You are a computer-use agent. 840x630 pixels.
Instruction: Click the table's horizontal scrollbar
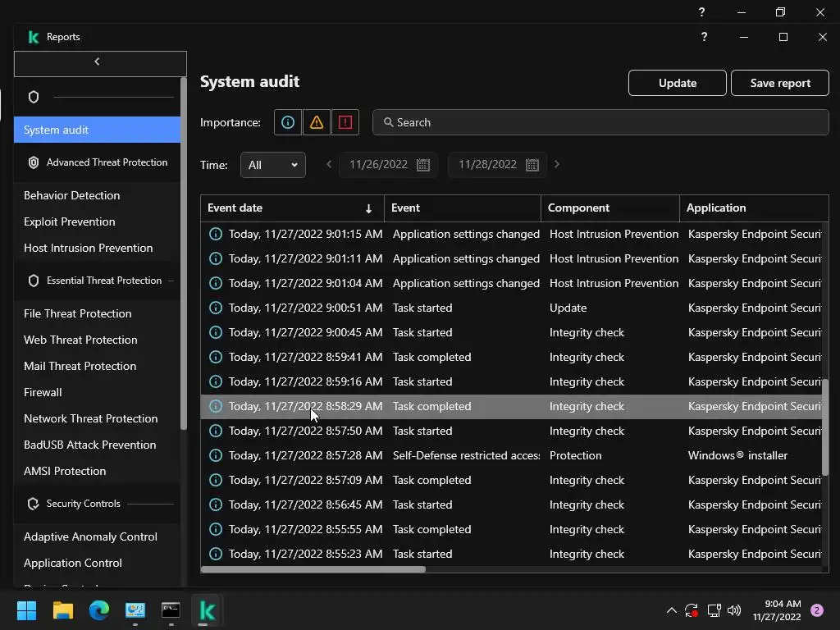click(x=313, y=569)
